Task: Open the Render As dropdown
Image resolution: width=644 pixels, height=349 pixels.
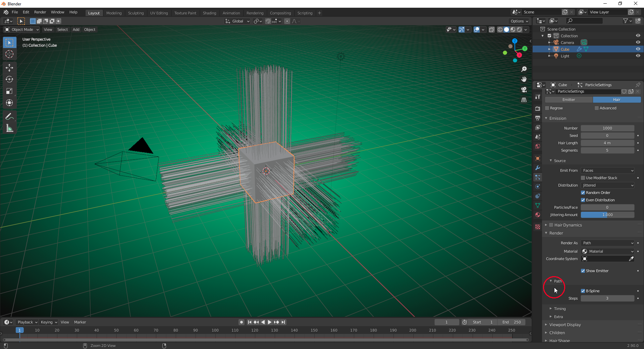Action: [607, 243]
